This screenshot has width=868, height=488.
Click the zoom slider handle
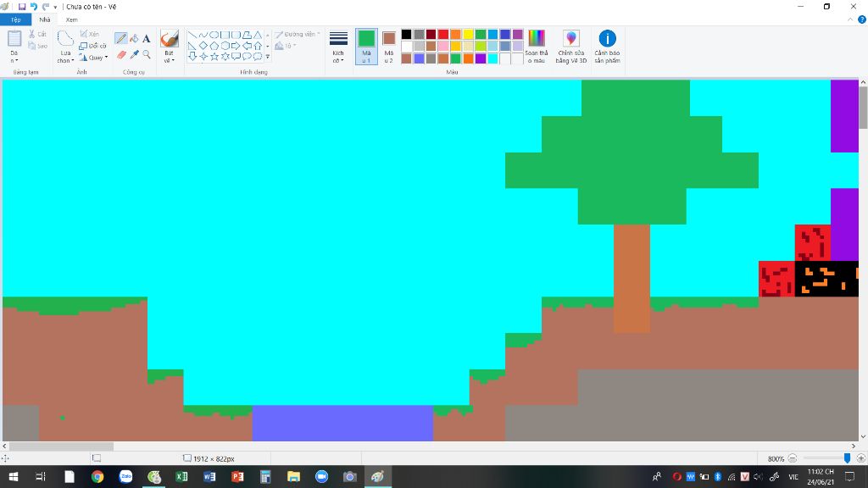pos(847,458)
